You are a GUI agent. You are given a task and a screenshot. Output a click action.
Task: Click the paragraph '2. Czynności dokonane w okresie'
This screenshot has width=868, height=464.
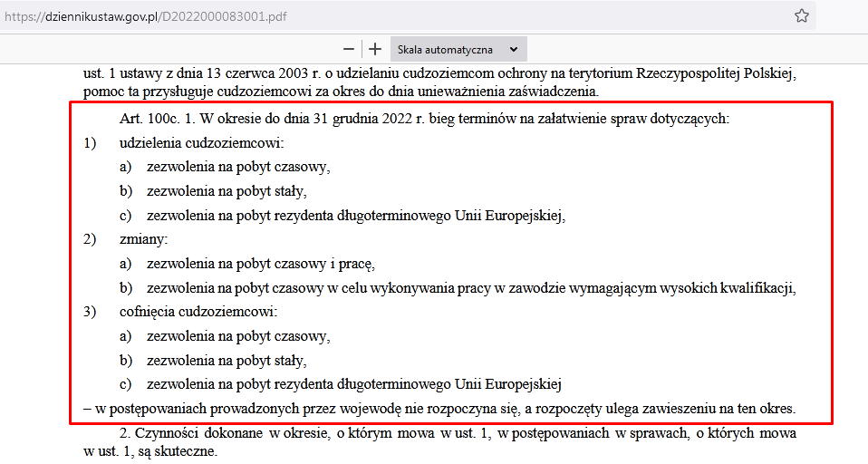(x=439, y=442)
